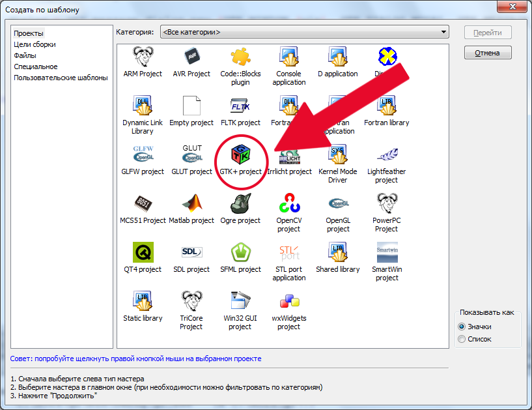Image resolution: width=532 pixels, height=410 pixels.
Task: Select the OpenCV project template
Action: pos(289,213)
